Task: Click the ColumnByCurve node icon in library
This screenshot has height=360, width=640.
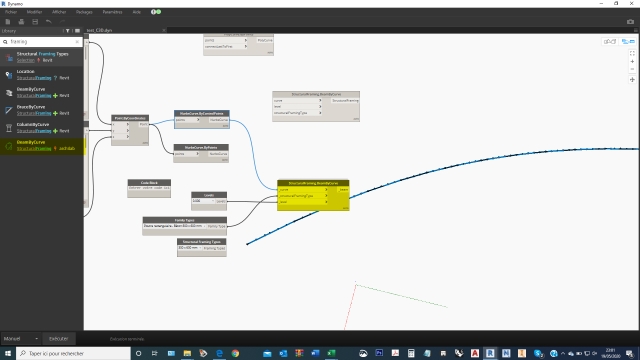Action: 9,128
